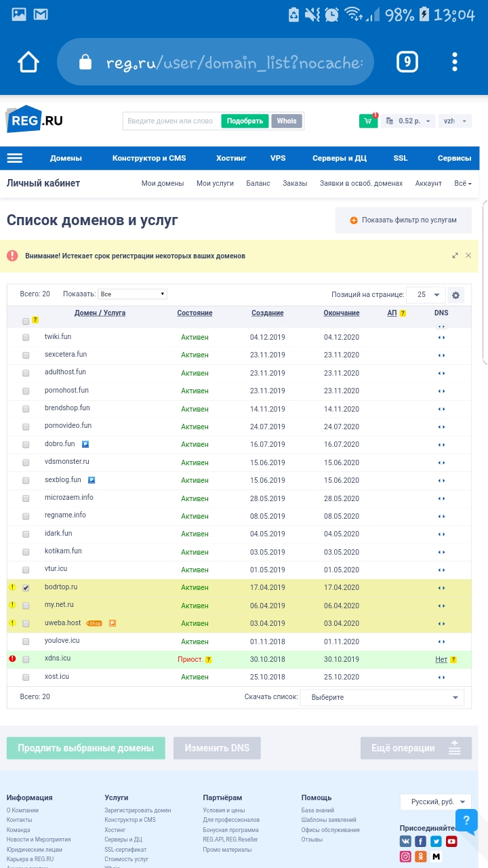Expand the 'Скачать список' dropdown
The width and height of the screenshot is (488, 868).
coord(382,697)
